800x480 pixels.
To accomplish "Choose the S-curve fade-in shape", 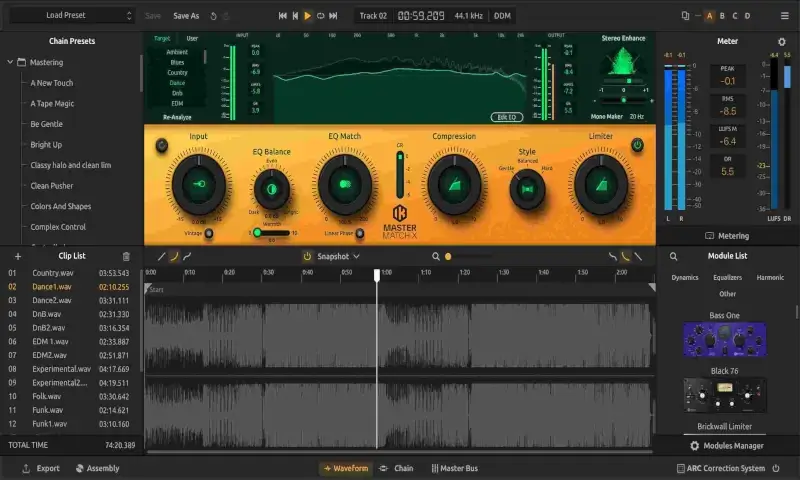I will point(187,257).
